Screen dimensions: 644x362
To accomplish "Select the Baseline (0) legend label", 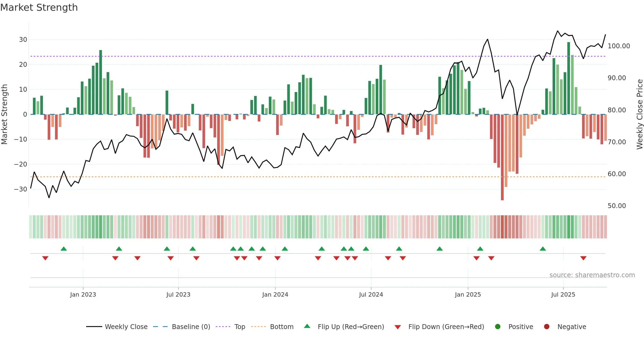I will click(191, 327).
